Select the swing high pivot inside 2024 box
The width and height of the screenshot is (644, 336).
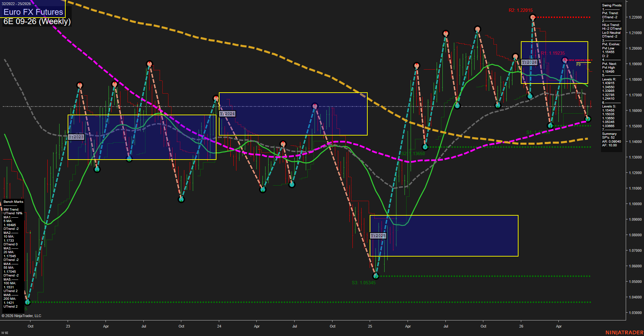point(315,106)
